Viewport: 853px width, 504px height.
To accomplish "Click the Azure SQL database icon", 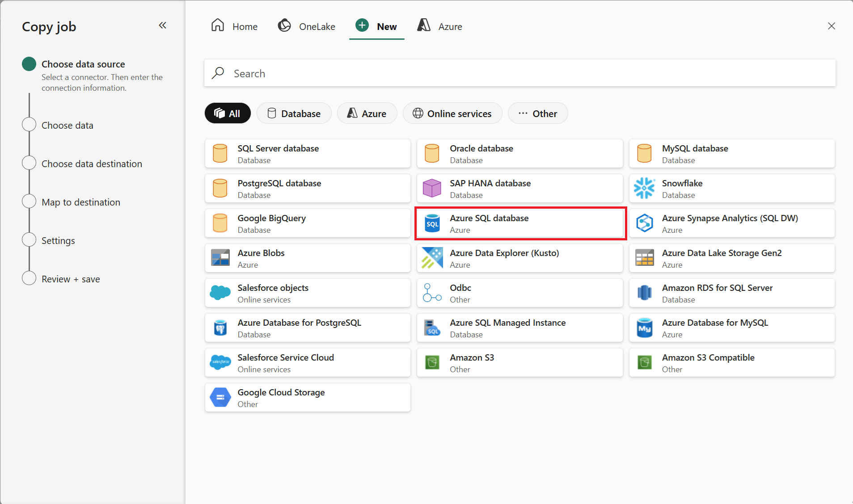I will (x=432, y=223).
